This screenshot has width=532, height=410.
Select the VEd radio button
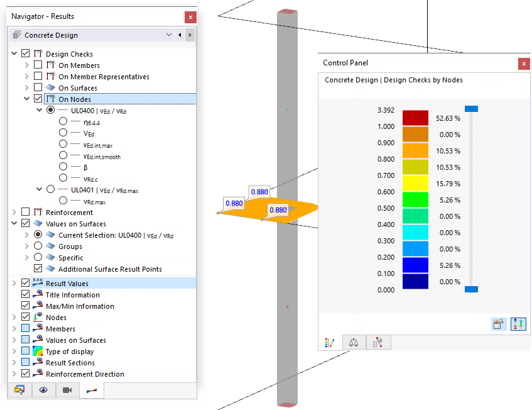[x=63, y=133]
